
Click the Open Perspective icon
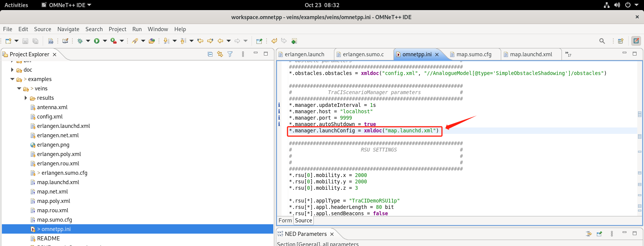pos(621,41)
